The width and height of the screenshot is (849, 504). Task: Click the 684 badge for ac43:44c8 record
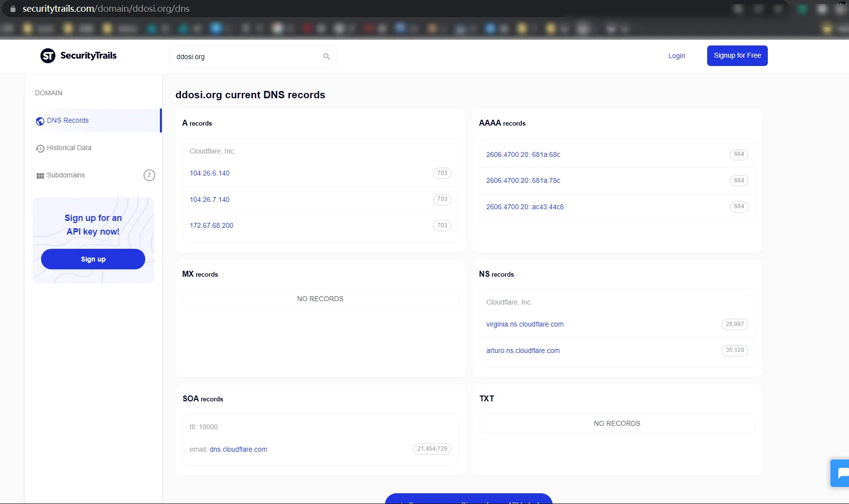click(x=739, y=207)
